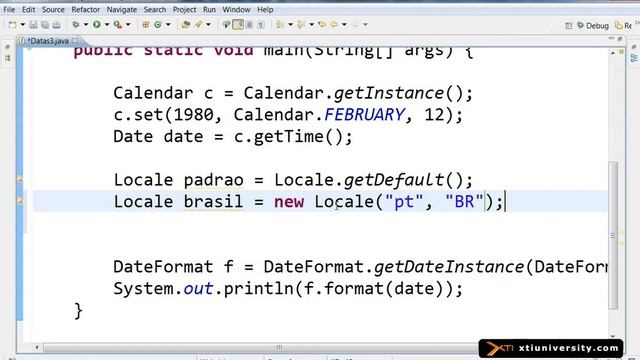Click the horizontal scrollbar left arrow
The width and height of the screenshot is (640, 360).
coord(37,347)
